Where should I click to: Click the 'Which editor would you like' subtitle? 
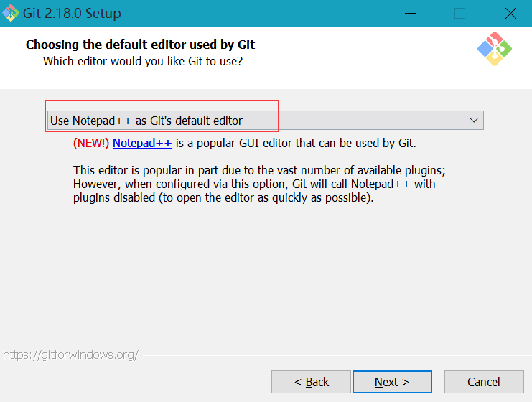pyautogui.click(x=143, y=62)
